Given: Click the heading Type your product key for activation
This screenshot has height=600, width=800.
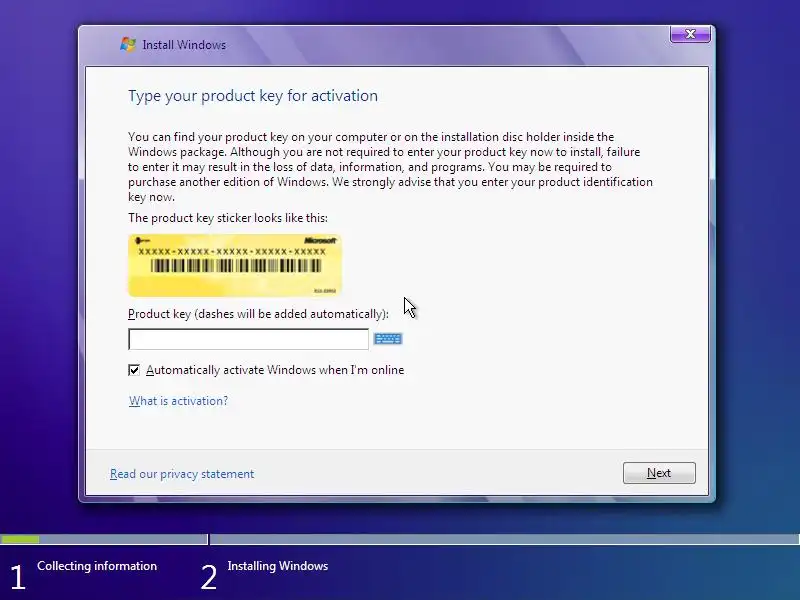Looking at the screenshot, I should (x=253, y=96).
